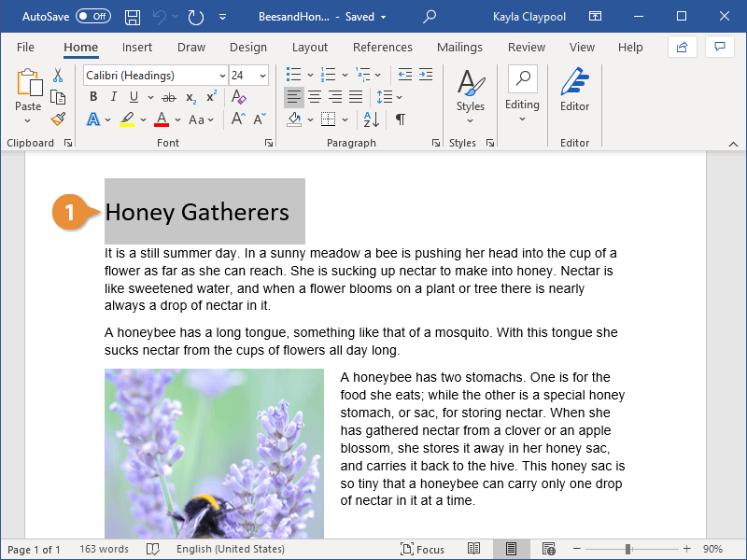Screen dimensions: 747x560
Task: Click the Sort icon in Paragraph group
Action: (371, 119)
